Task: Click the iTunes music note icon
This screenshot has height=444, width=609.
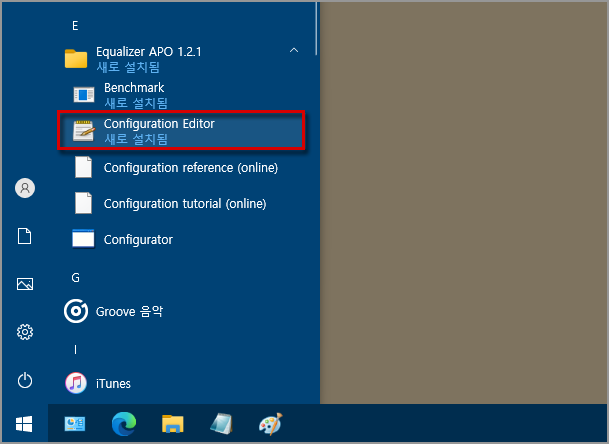Action: [x=76, y=383]
